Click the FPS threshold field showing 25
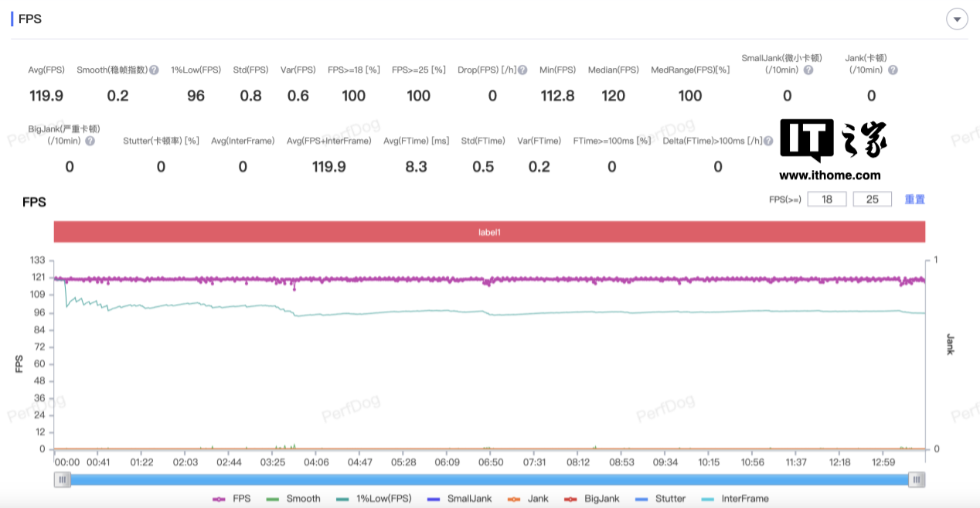The height and width of the screenshot is (508, 980). tap(872, 199)
